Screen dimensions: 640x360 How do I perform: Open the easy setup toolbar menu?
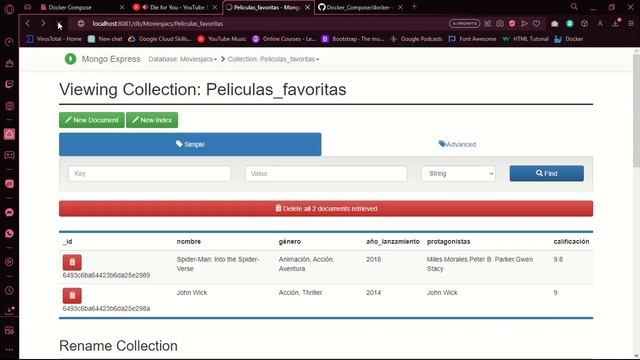click(x=631, y=24)
